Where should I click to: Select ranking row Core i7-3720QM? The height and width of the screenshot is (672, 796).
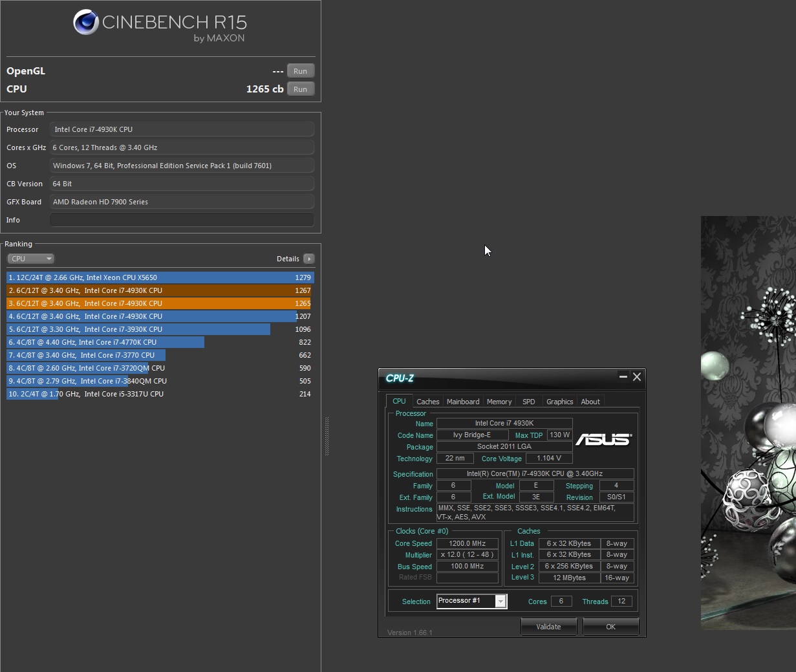coord(160,368)
